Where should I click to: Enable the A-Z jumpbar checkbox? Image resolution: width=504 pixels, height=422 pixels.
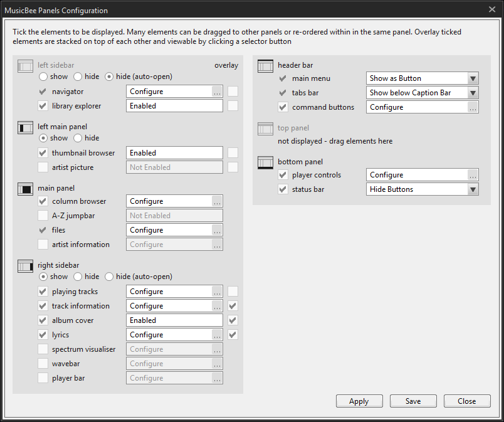point(43,216)
